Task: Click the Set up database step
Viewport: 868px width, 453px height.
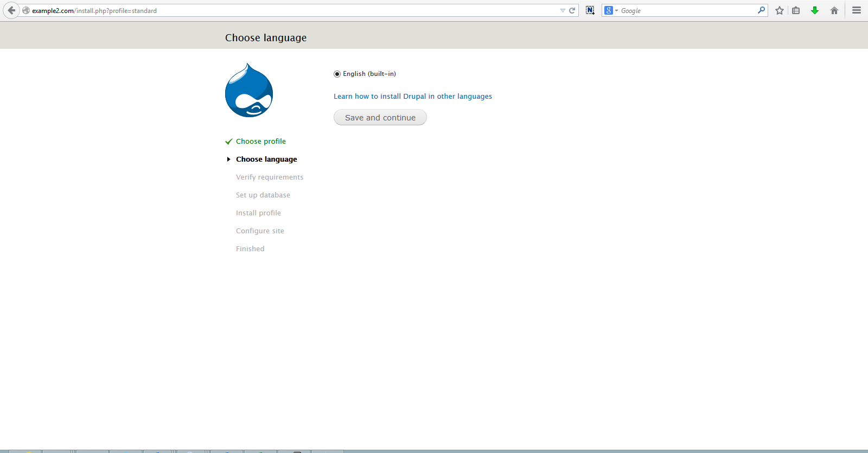Action: (x=263, y=195)
